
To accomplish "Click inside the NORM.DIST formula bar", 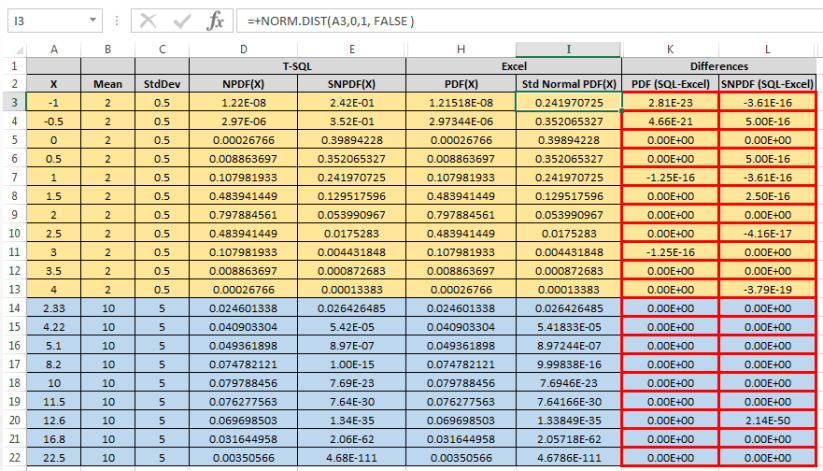I will [x=530, y=21].
